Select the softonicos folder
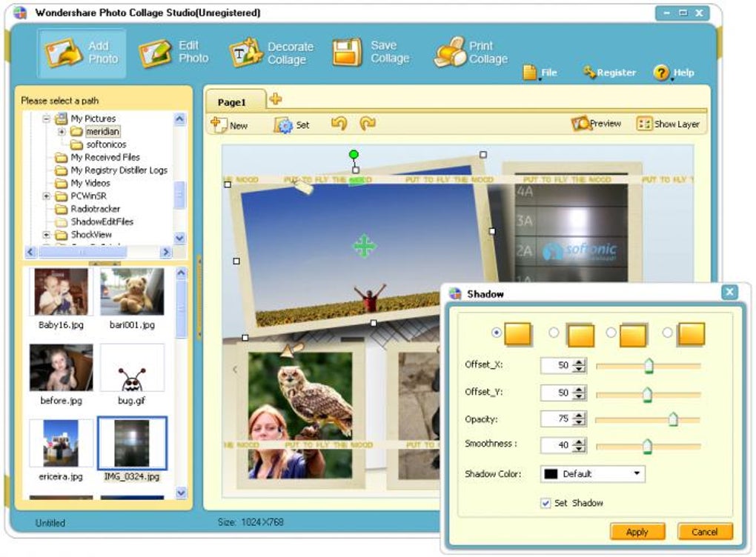Viewport: 756px width, 557px height. (x=105, y=144)
